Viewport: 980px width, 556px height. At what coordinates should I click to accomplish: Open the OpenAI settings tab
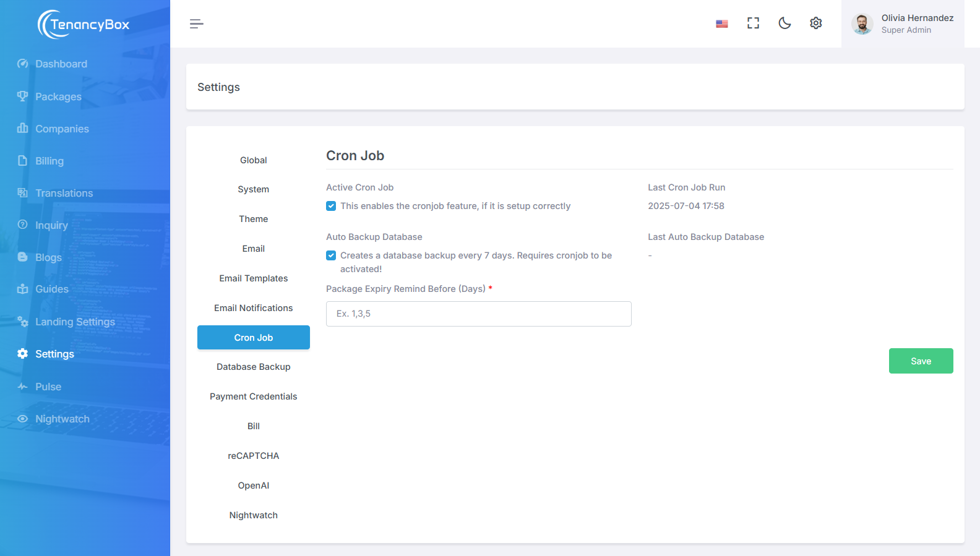tap(254, 485)
